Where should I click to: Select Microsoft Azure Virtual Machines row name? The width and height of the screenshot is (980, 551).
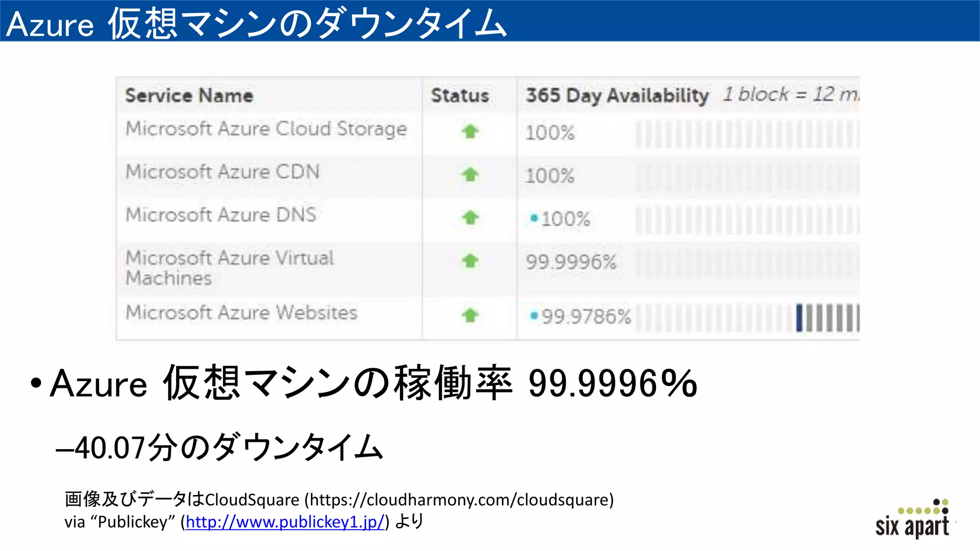pyautogui.click(x=229, y=268)
